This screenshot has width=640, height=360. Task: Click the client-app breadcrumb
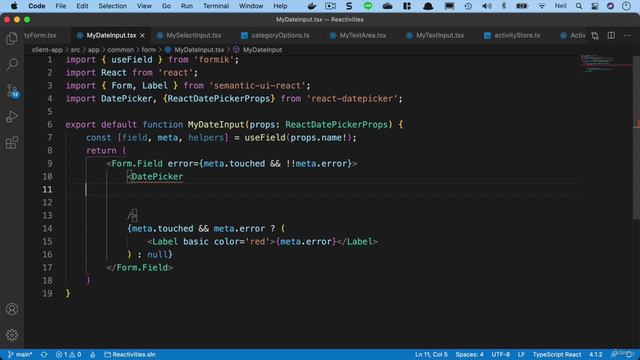click(x=47, y=50)
